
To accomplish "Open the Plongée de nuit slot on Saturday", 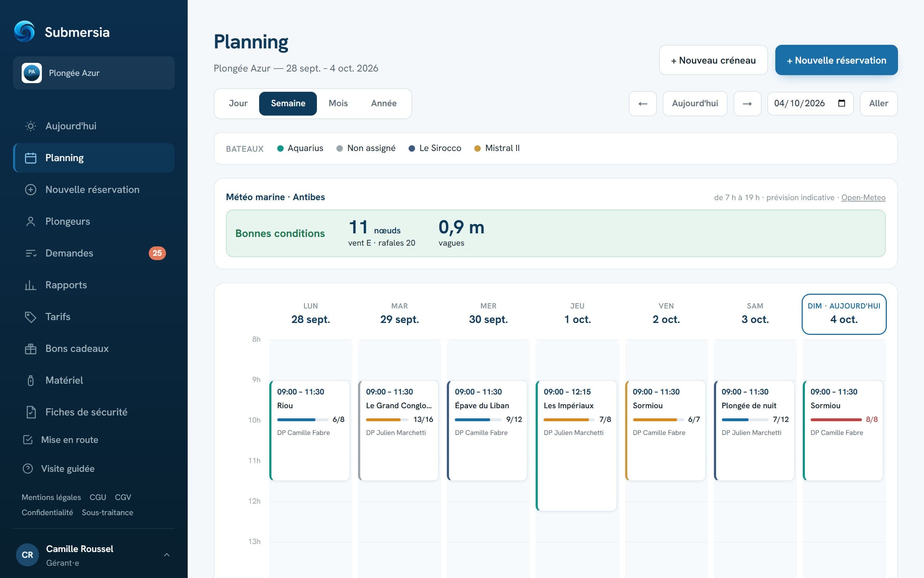I will (754, 431).
